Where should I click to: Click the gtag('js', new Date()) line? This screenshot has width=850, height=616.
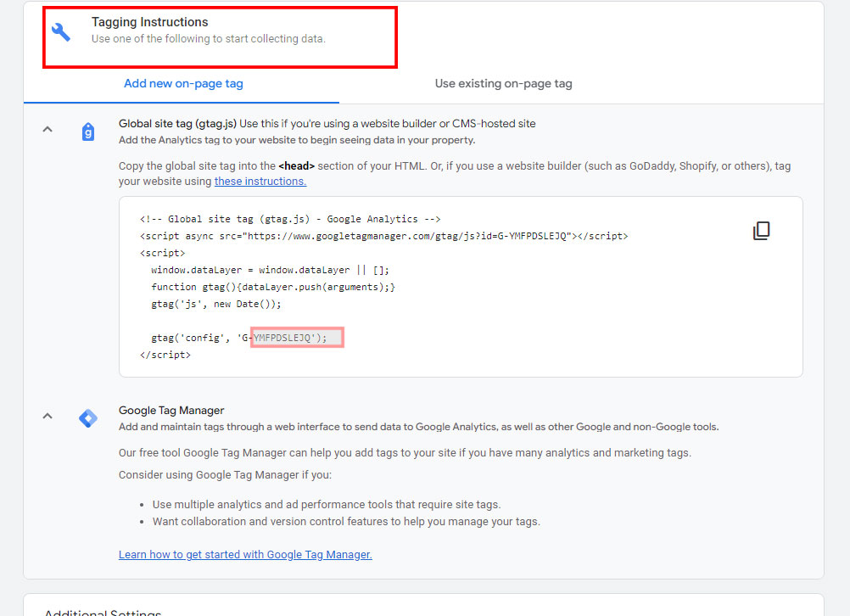pyautogui.click(x=216, y=304)
